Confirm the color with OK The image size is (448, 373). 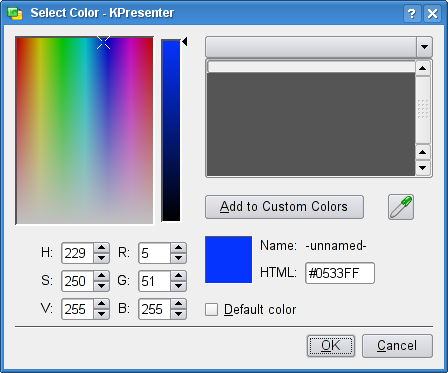coord(331,346)
